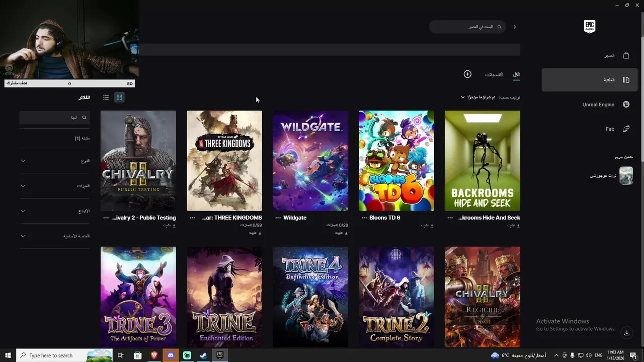Click install link under Bloons TD 6
The height and width of the screenshot is (362, 644).
click(x=428, y=226)
